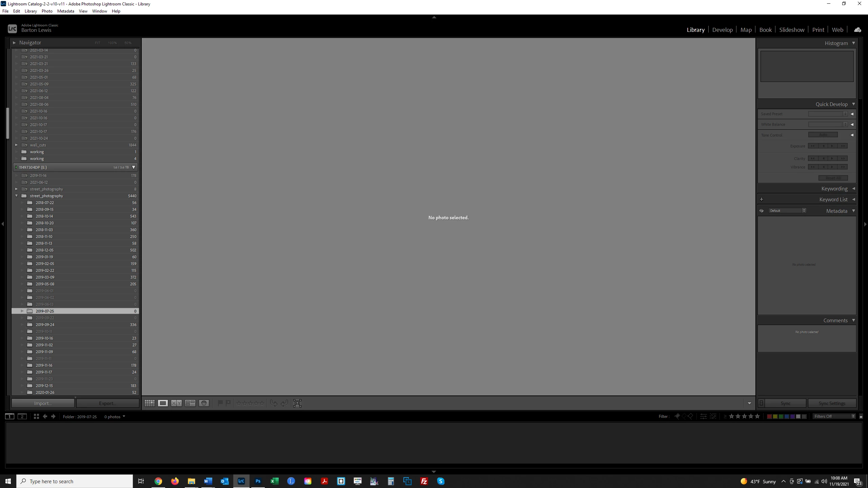
Task: Open Compare view (XY icon)
Action: [x=176, y=403]
